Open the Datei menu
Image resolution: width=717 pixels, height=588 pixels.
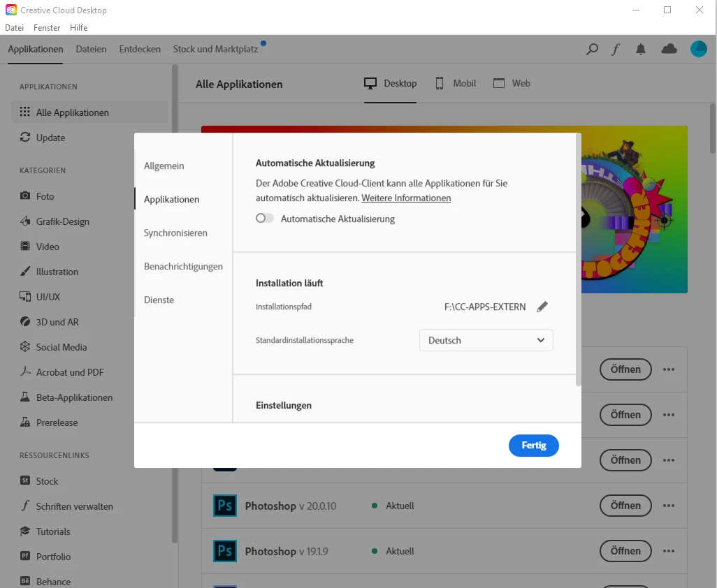[14, 27]
